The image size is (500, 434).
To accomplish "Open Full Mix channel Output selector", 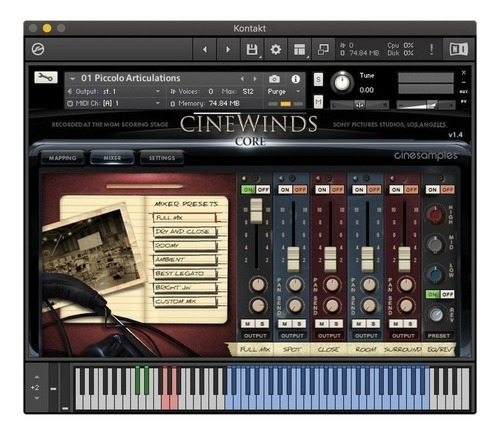I will point(255,336).
